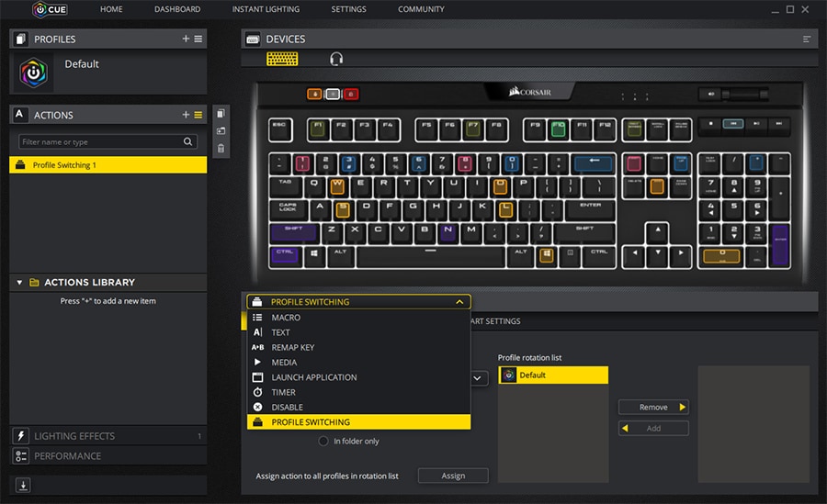Click the copy action icon
This screenshot has width=827, height=504.
coord(221,113)
